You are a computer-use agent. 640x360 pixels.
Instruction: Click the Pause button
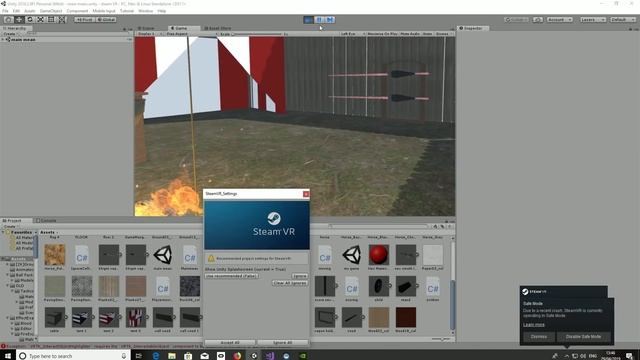coord(319,19)
